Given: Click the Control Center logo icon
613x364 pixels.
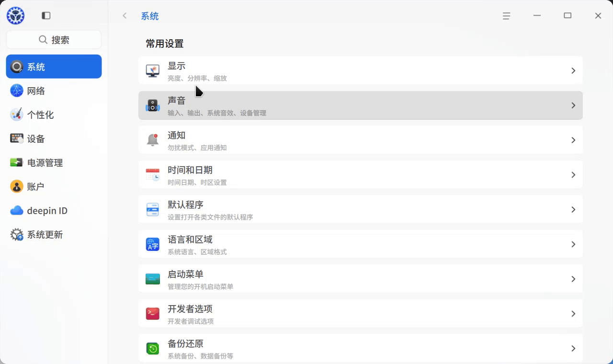Looking at the screenshot, I should [15, 16].
